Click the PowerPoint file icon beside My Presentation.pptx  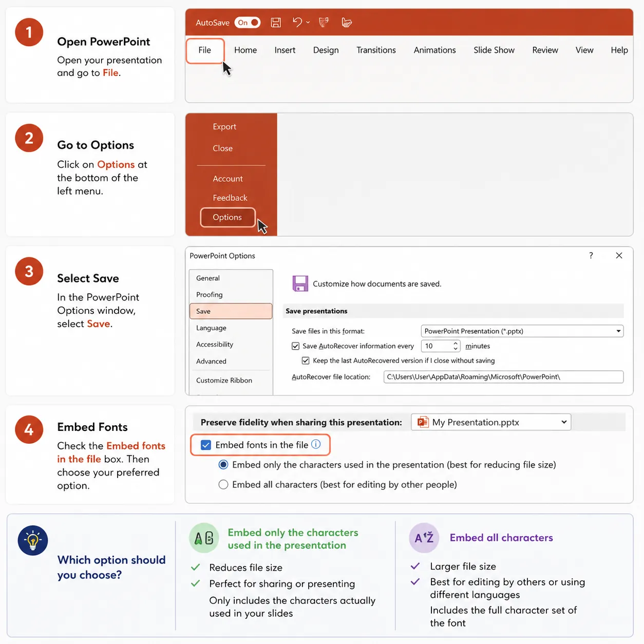click(x=423, y=422)
